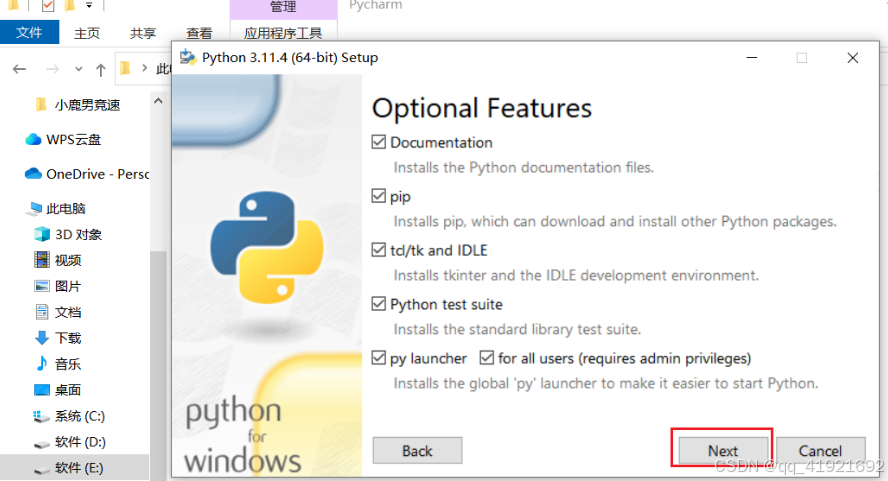The image size is (888, 481).
Task: Go forward in File Explorer
Action: (x=52, y=69)
